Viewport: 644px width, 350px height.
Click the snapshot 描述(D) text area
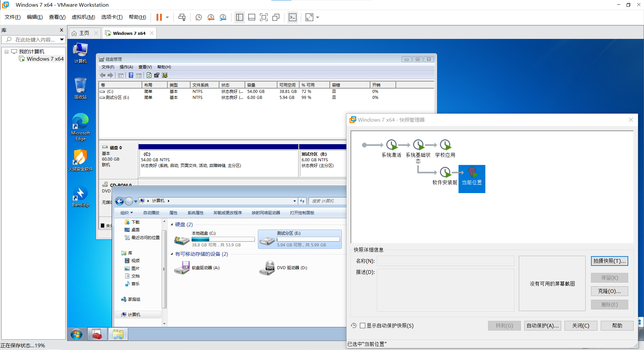445,290
